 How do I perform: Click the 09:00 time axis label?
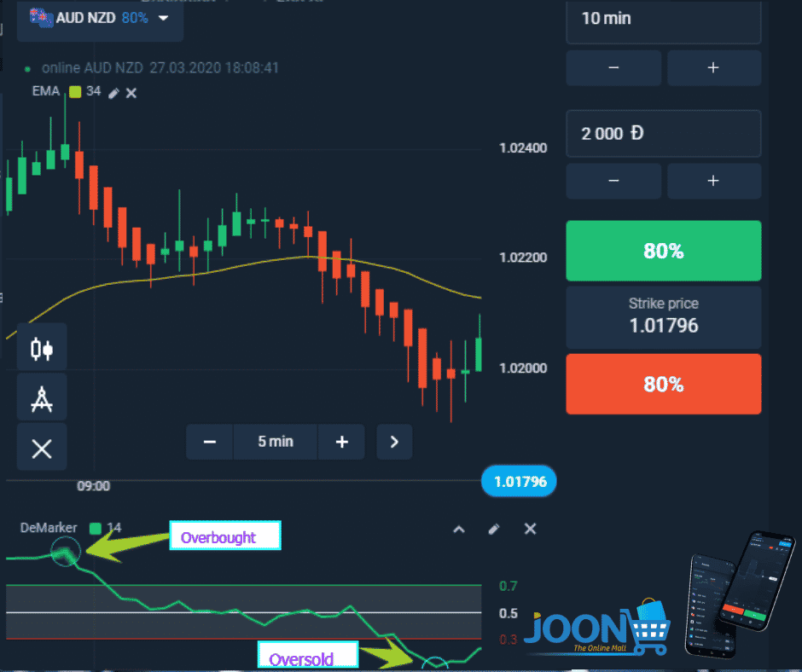click(93, 486)
